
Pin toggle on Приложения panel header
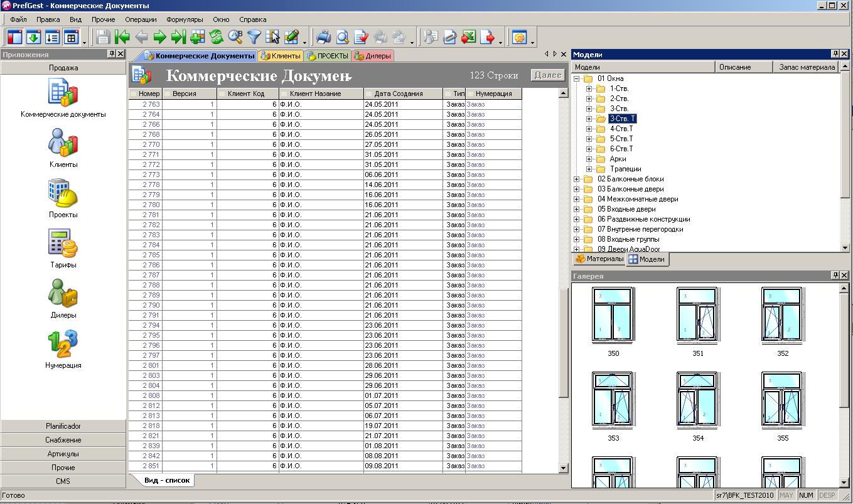tap(112, 54)
